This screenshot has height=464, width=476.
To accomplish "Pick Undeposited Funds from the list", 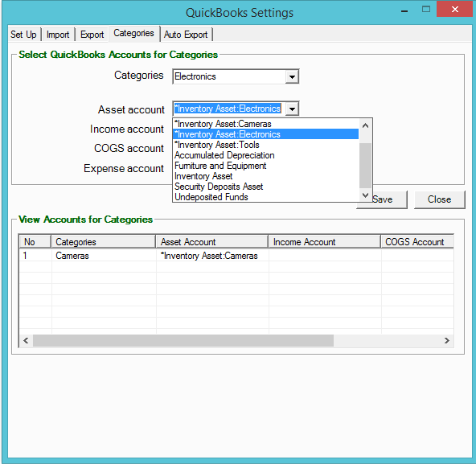I will pyautogui.click(x=265, y=197).
